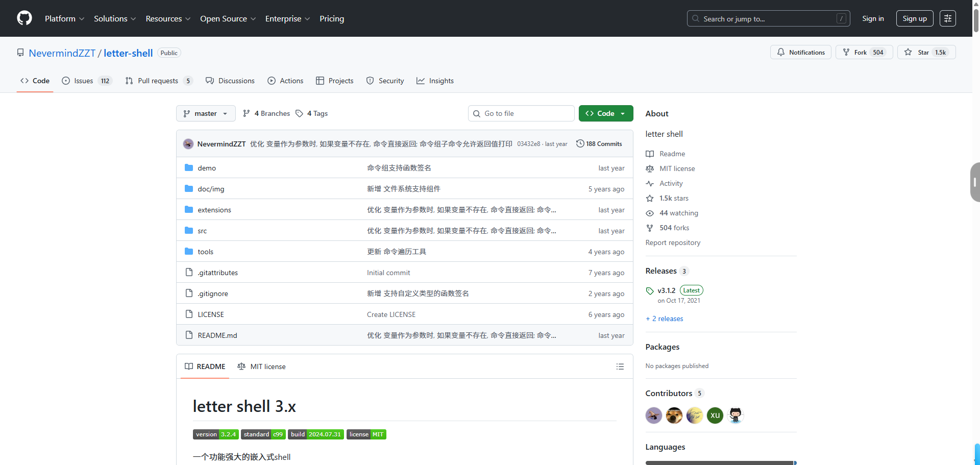This screenshot has height=465, width=980.
Task: View the 4 Branches link
Action: 266,113
